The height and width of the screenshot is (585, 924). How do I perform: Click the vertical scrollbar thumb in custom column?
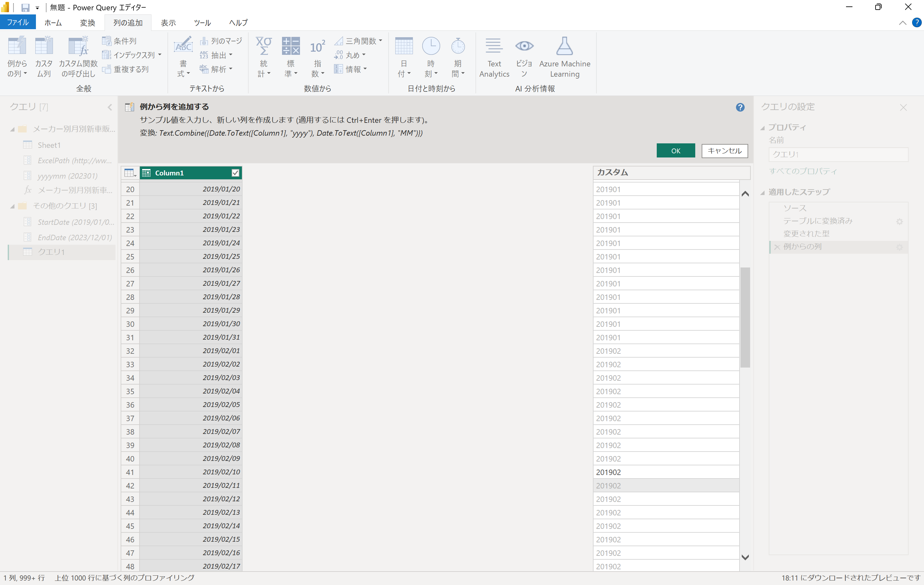(745, 317)
